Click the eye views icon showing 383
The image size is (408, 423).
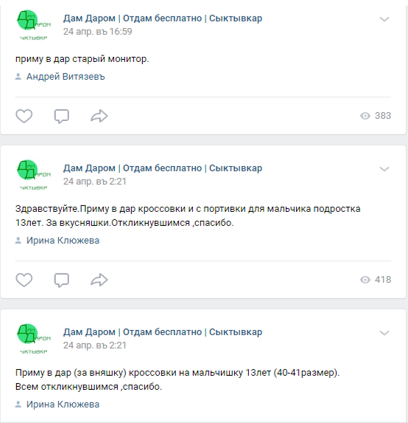point(365,116)
